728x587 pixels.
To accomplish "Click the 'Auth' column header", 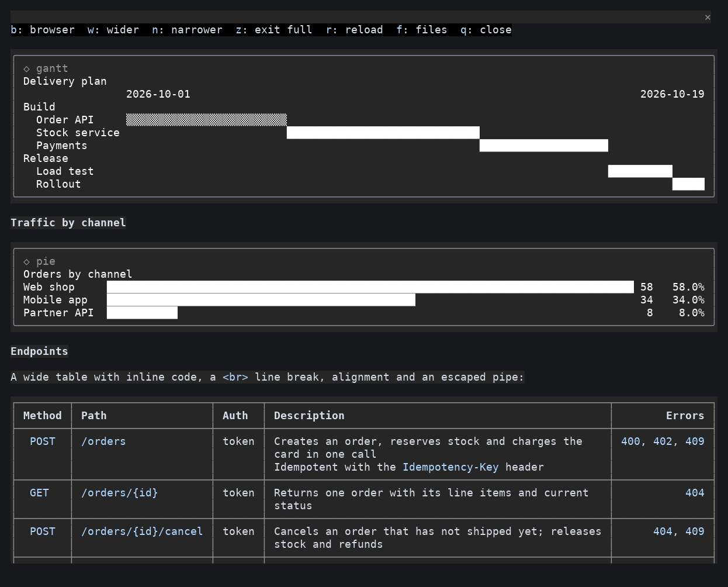I will pyautogui.click(x=235, y=416).
